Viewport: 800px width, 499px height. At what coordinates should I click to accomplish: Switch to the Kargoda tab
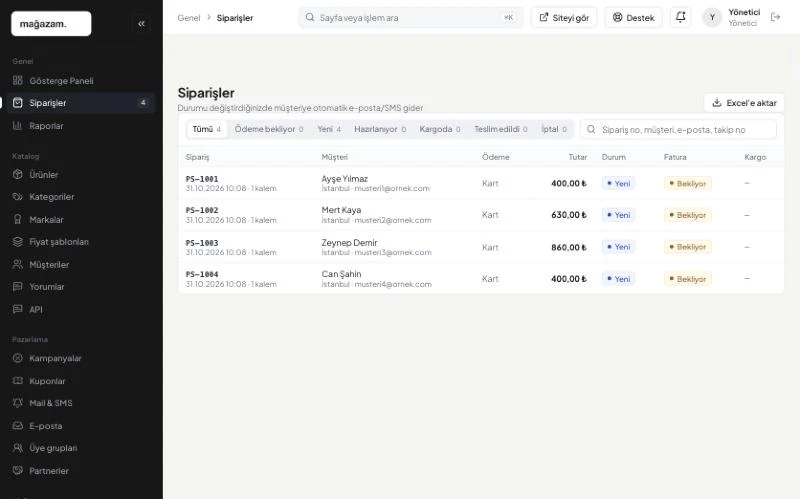(440, 129)
